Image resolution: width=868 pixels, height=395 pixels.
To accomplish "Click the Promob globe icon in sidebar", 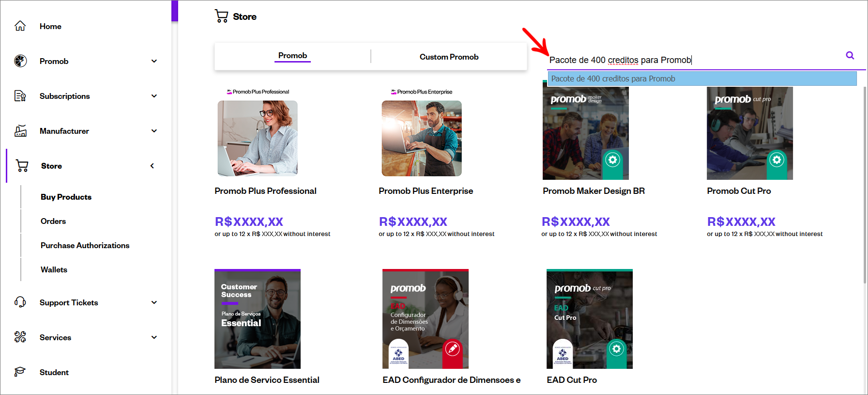I will [x=20, y=61].
